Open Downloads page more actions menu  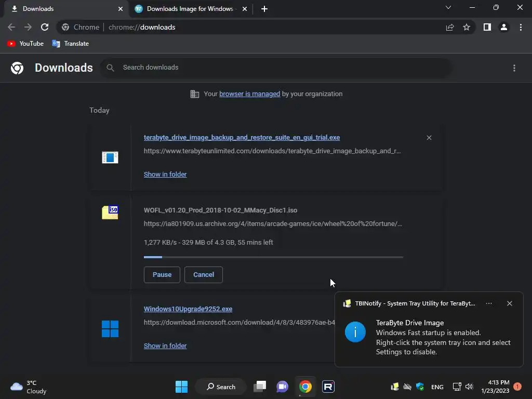click(514, 68)
